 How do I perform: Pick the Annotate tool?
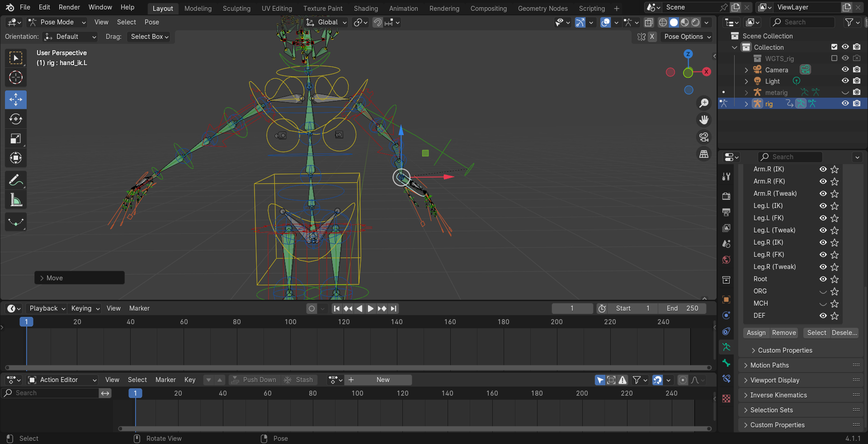[x=16, y=180]
